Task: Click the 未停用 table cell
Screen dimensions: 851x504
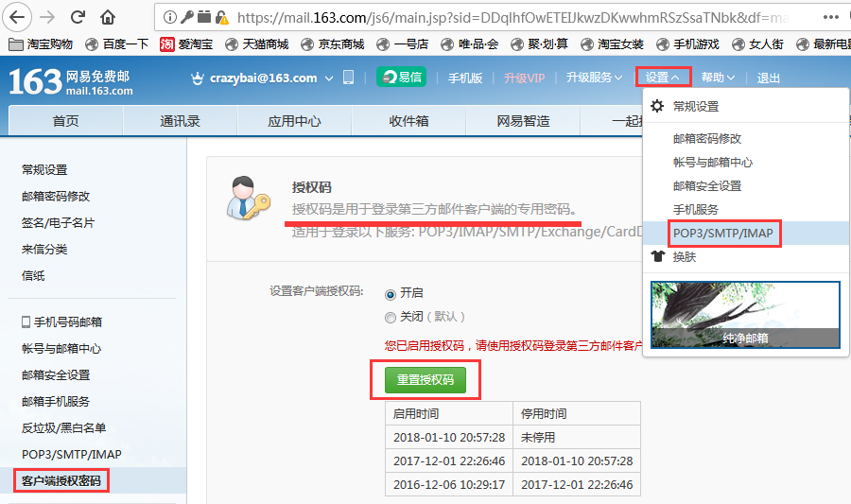Action: click(x=577, y=437)
